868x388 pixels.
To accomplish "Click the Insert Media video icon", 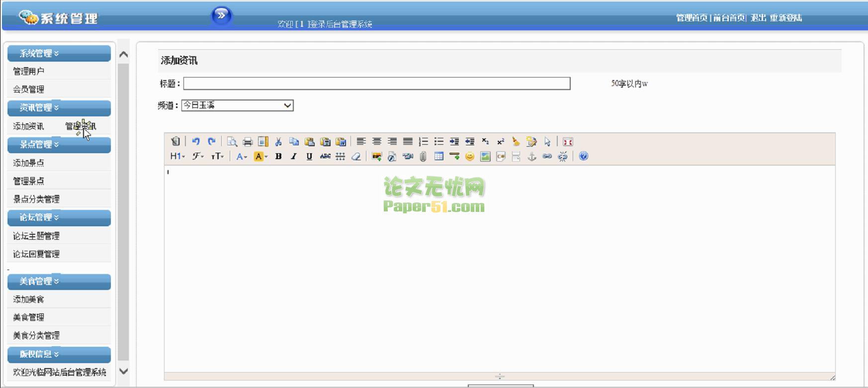I will [x=408, y=156].
